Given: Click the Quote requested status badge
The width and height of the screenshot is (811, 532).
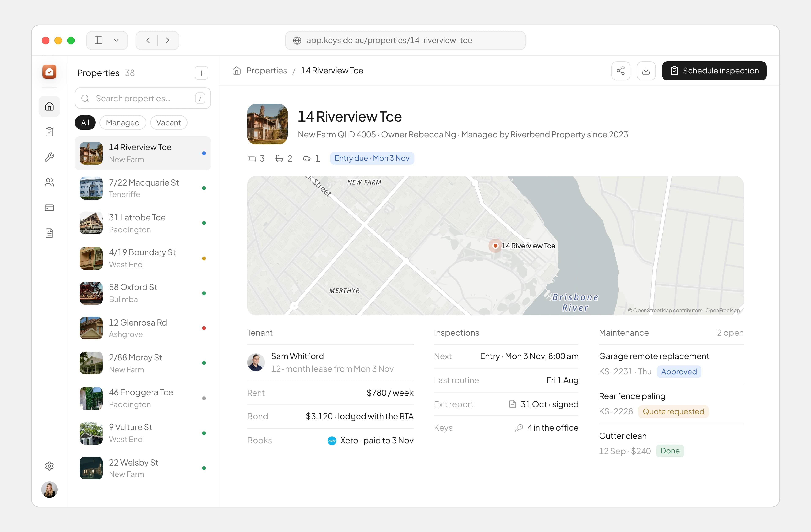Looking at the screenshot, I should (673, 411).
